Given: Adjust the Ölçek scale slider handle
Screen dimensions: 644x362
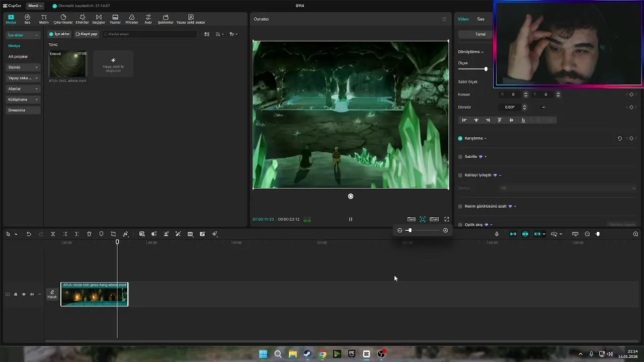Looking at the screenshot, I should coord(486,69).
